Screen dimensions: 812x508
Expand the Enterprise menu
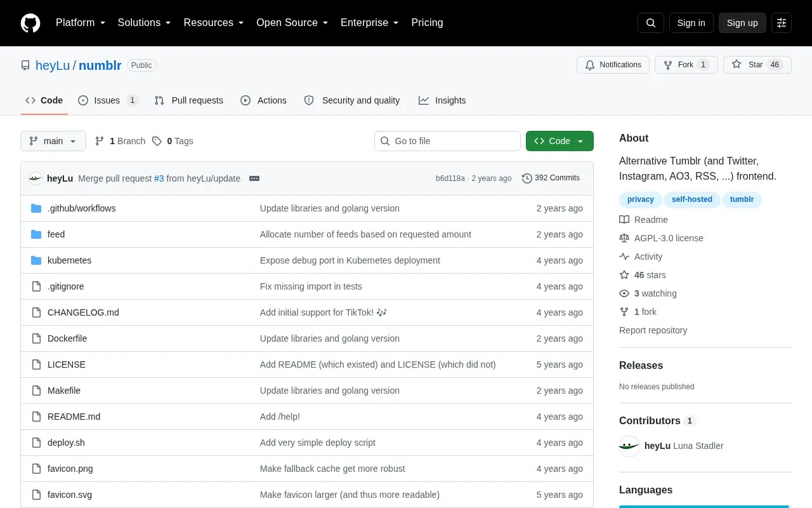tap(370, 23)
